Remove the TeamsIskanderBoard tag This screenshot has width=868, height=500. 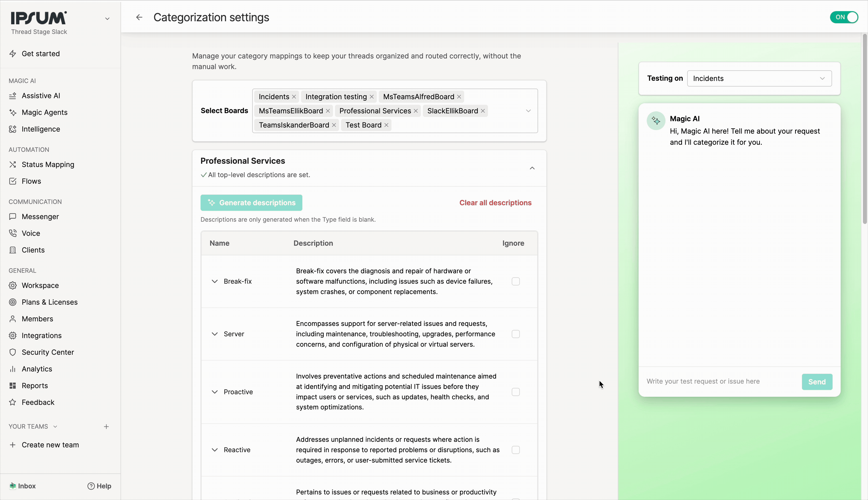(x=334, y=125)
